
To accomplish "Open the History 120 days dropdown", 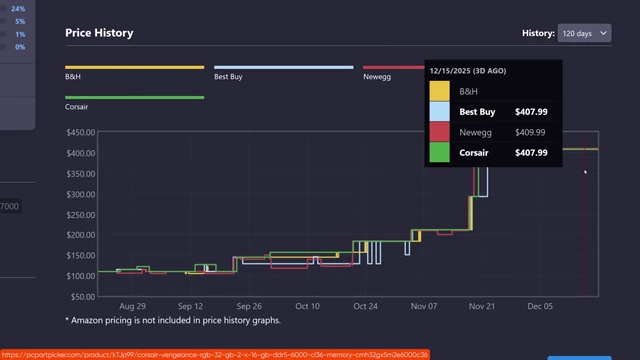I will (584, 33).
